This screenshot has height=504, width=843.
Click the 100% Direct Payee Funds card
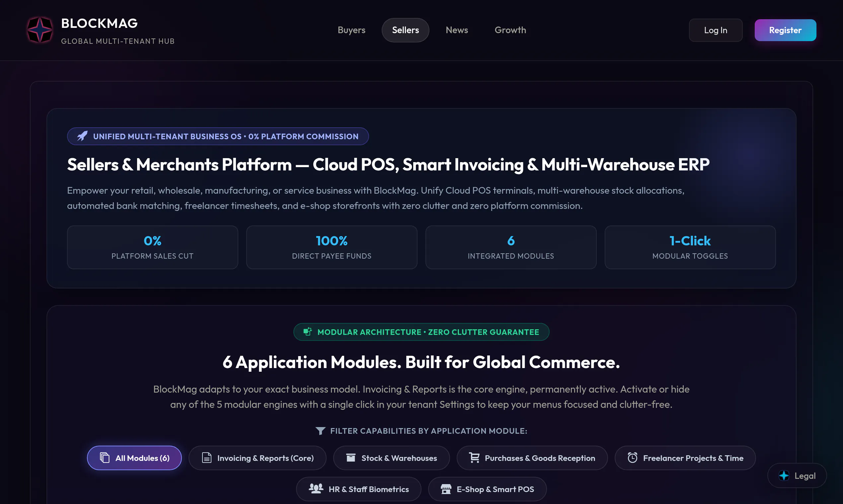332,247
